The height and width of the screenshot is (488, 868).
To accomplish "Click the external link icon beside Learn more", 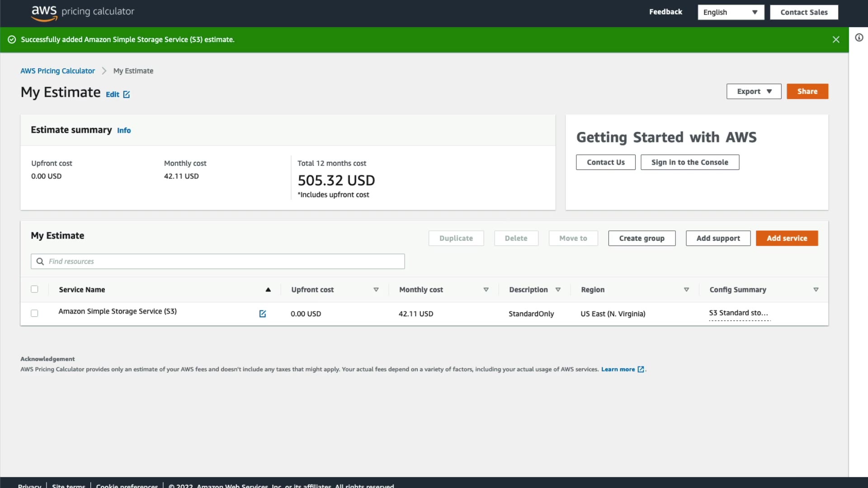I will coord(641,370).
